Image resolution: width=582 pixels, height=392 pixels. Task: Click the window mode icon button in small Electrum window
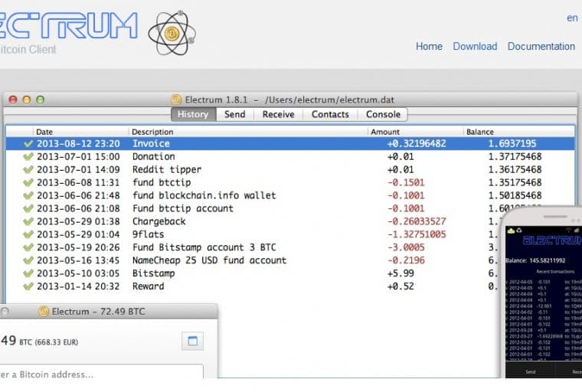[193, 341]
